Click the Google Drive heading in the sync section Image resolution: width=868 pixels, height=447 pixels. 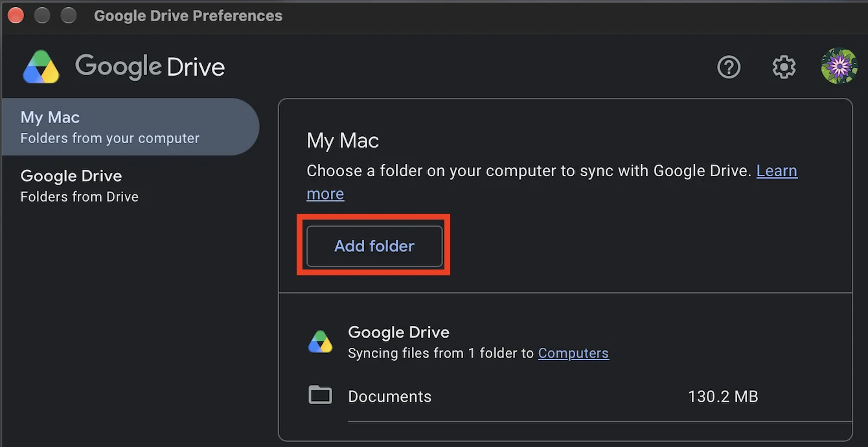coord(398,332)
